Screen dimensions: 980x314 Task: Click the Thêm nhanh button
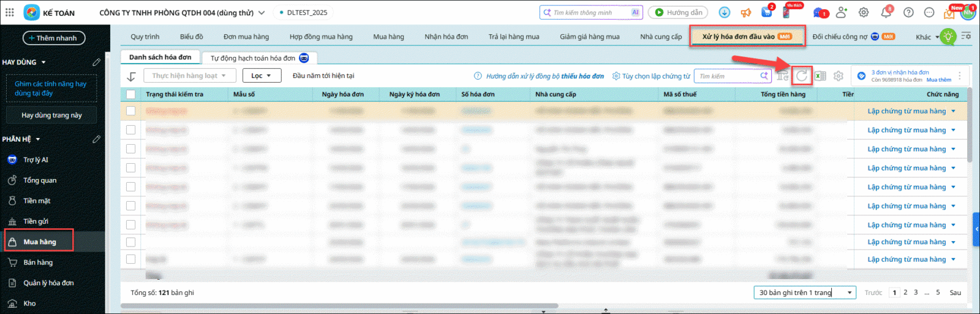coord(54,38)
